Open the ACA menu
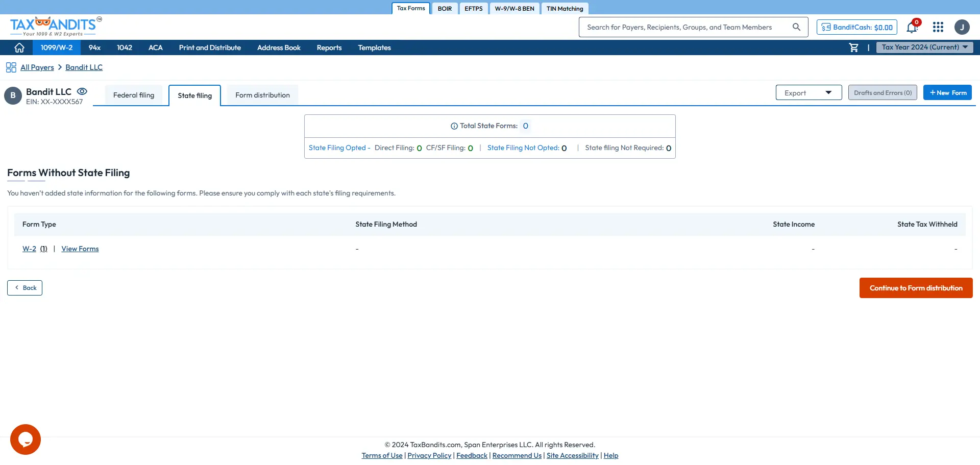The height and width of the screenshot is (465, 980). click(155, 47)
